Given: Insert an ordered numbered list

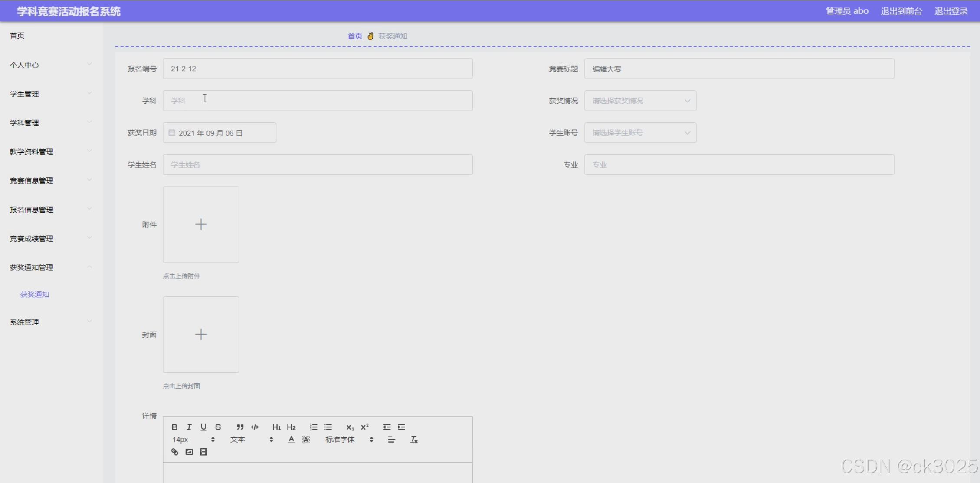Looking at the screenshot, I should pos(313,427).
